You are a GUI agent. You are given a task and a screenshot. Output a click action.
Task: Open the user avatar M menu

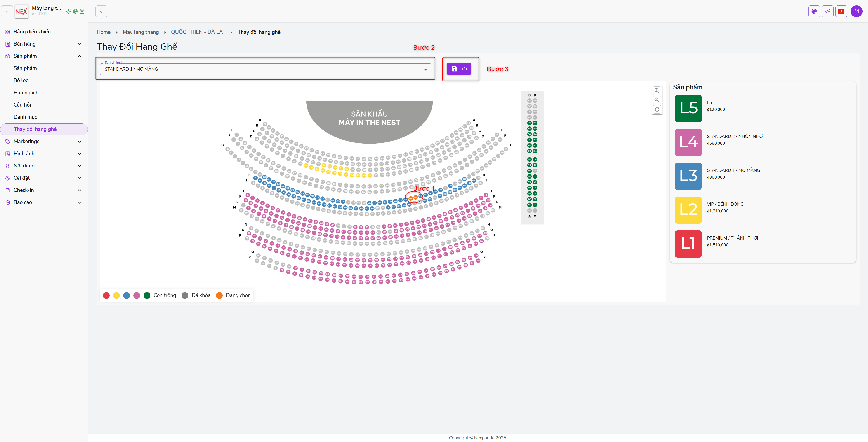point(856,11)
